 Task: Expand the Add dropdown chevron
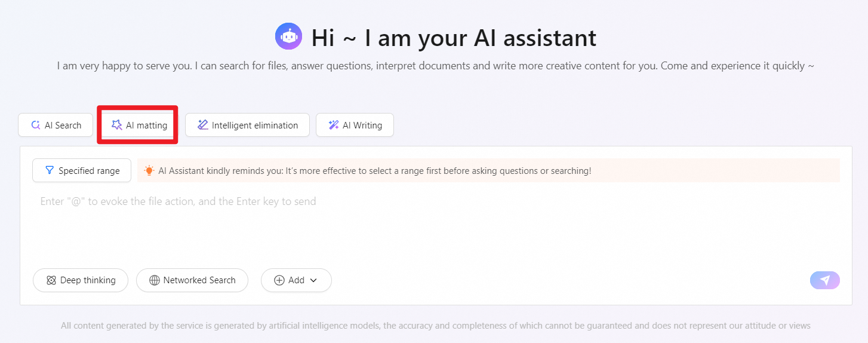(x=313, y=280)
